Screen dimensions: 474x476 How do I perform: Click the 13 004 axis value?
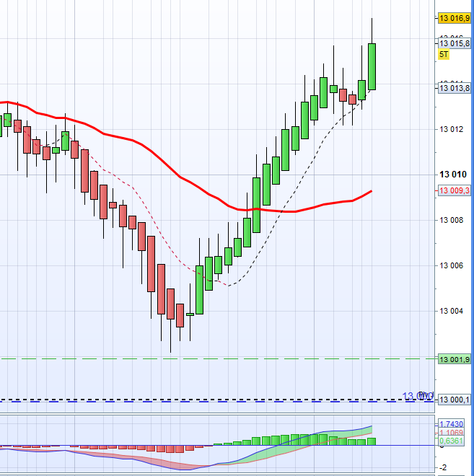(x=451, y=311)
